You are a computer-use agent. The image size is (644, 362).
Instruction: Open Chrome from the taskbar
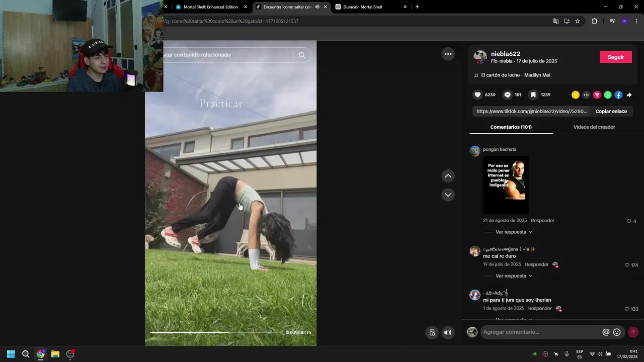click(x=40, y=354)
